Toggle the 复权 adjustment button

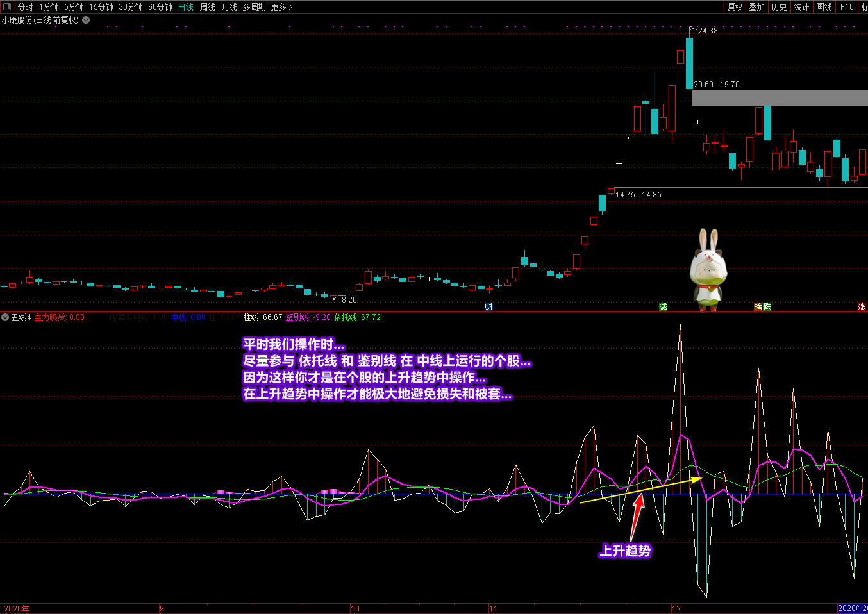(x=735, y=7)
